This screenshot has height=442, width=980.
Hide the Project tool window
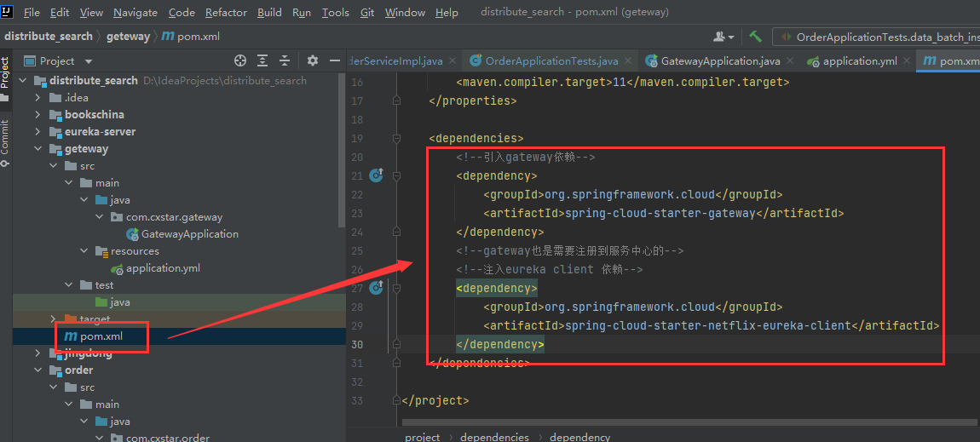click(335, 60)
